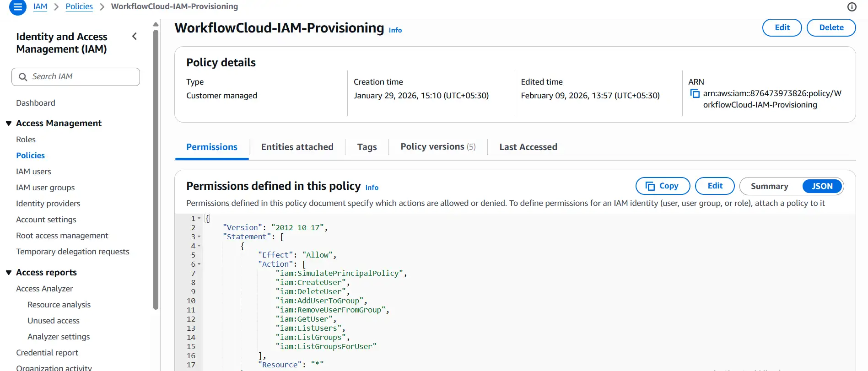This screenshot has height=371, width=868.
Task: Edit the permissions with the Edit button
Action: (715, 186)
